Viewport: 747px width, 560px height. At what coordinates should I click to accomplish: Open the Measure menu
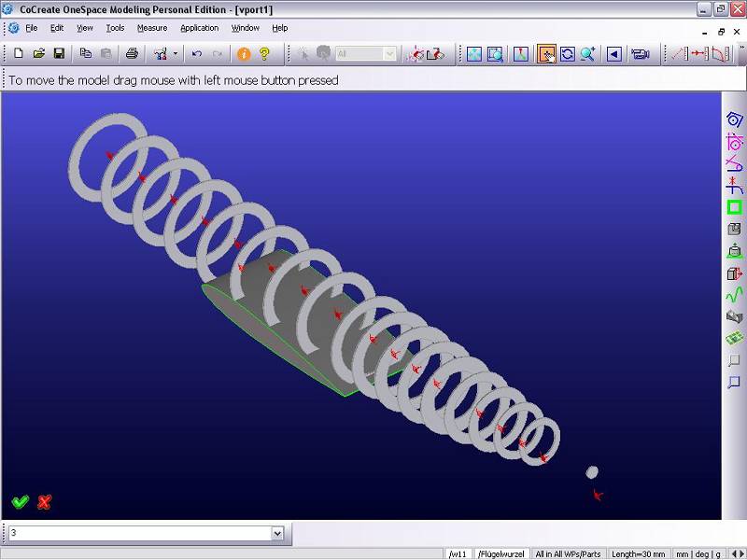[152, 28]
